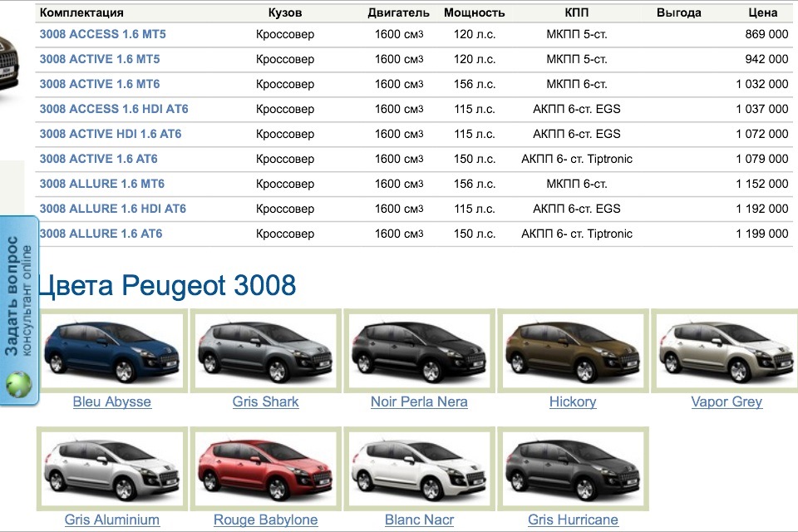Image resolution: width=798 pixels, height=532 pixels.
Task: Click the 'Мощность' column header
Action: click(x=475, y=12)
